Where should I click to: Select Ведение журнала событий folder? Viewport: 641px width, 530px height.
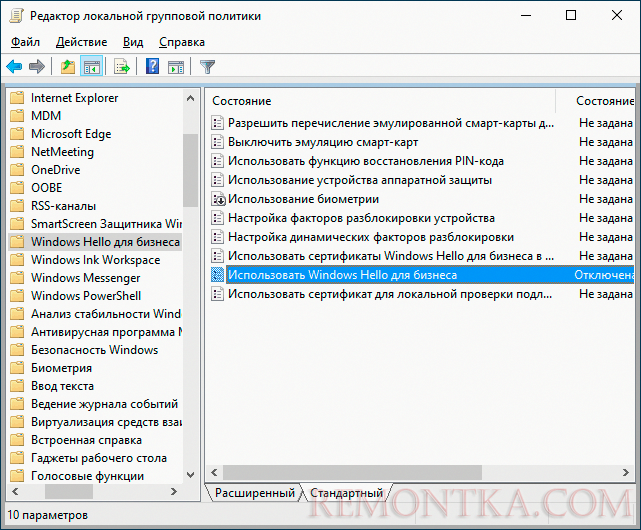[x=104, y=404]
